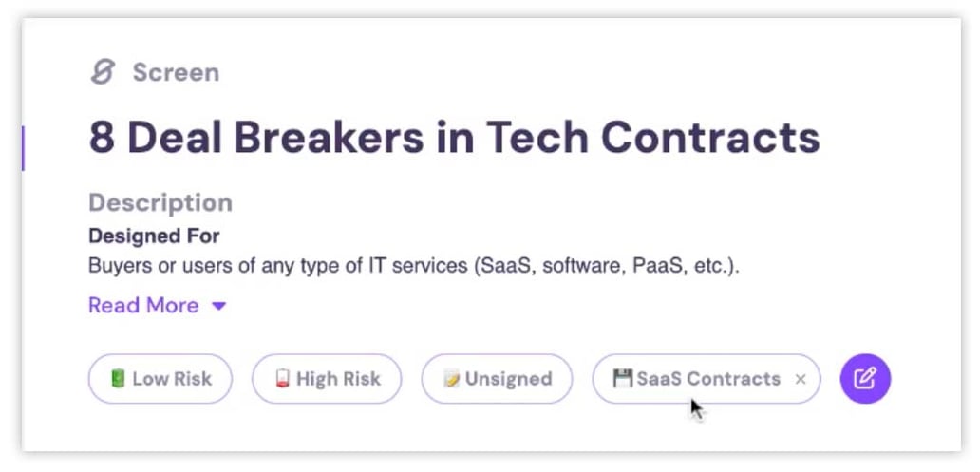
Task: Click the Description heading
Action: point(160,202)
